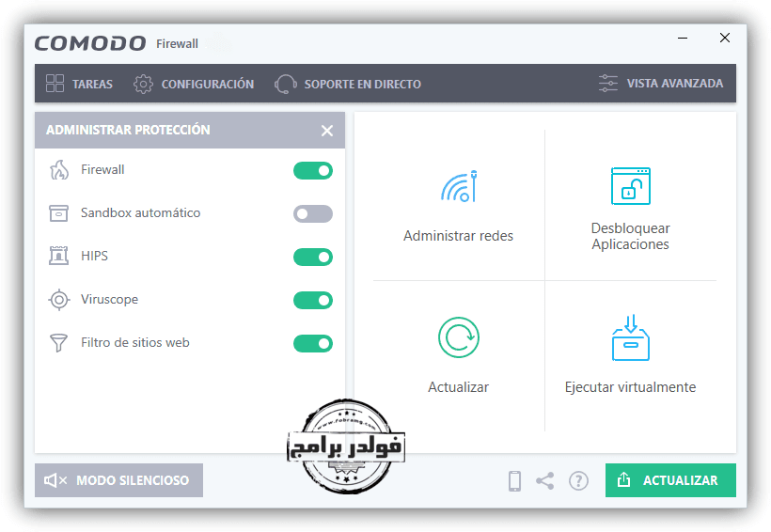
Task: Open Administrar redes network icon
Action: pos(459,186)
